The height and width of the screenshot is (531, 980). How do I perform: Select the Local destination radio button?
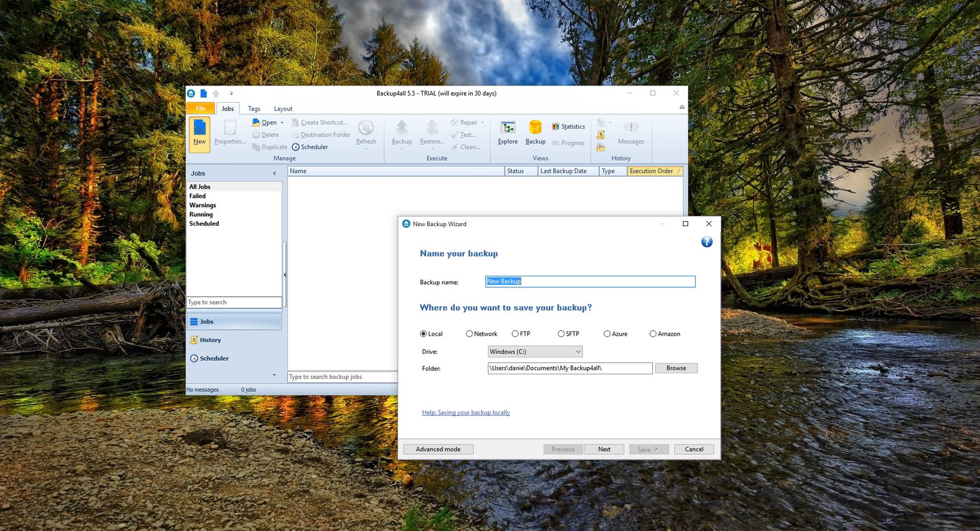pyautogui.click(x=423, y=334)
